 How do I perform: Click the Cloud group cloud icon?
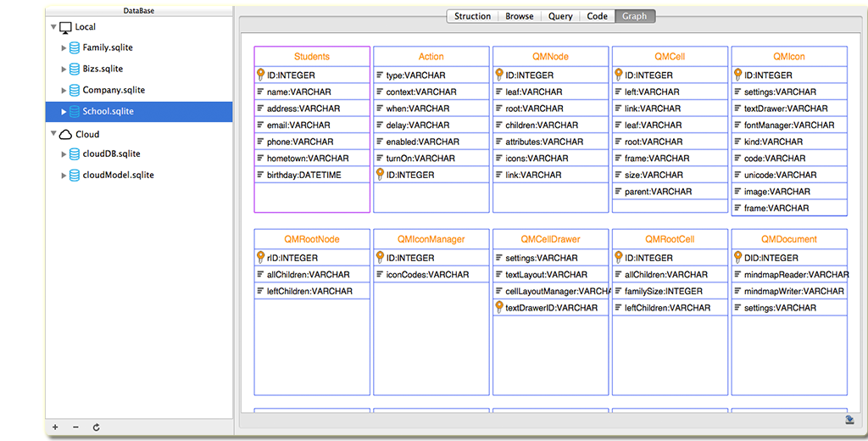tap(65, 134)
